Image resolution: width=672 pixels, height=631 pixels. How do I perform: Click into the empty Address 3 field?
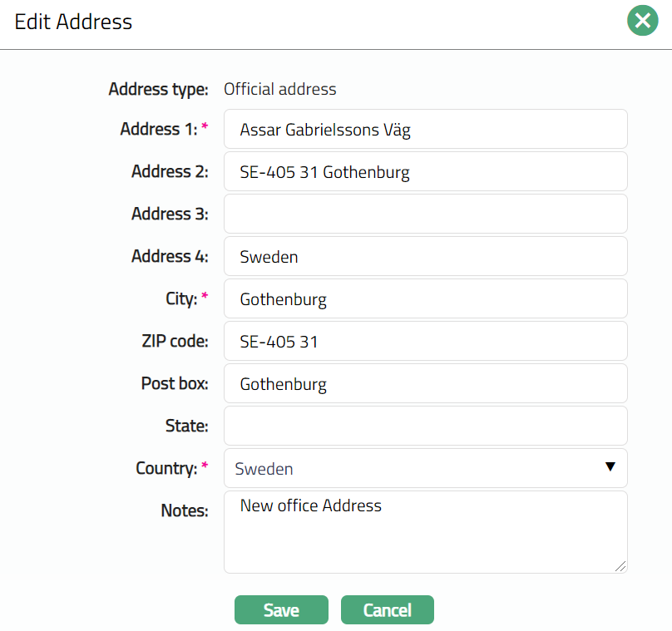click(425, 214)
